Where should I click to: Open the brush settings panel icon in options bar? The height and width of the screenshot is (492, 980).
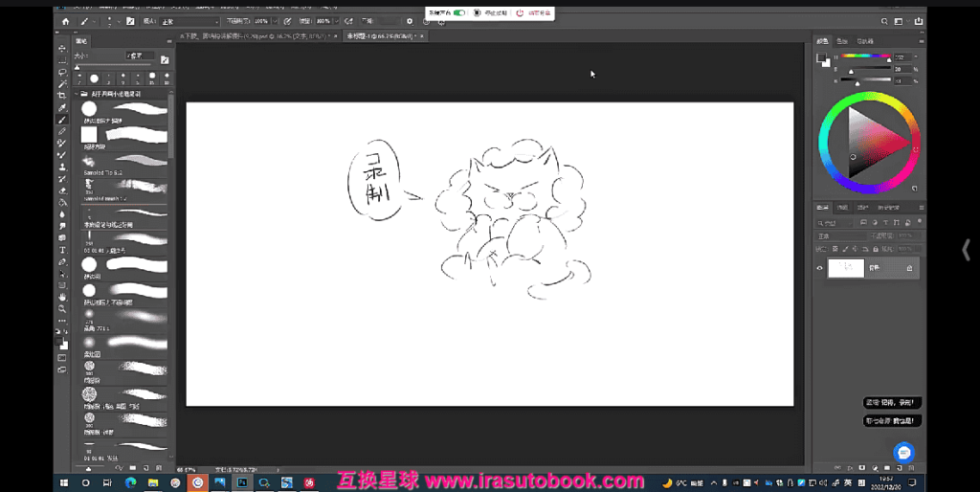click(130, 21)
